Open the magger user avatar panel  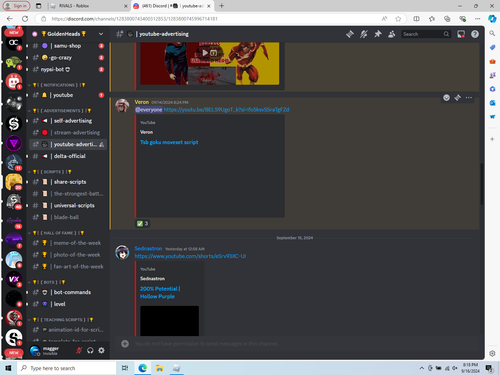(x=44, y=350)
